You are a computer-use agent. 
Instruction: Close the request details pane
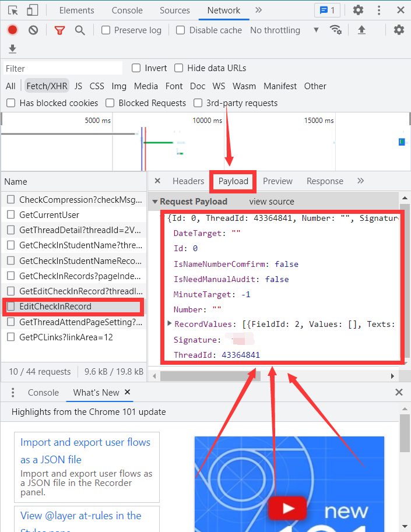[157, 181]
